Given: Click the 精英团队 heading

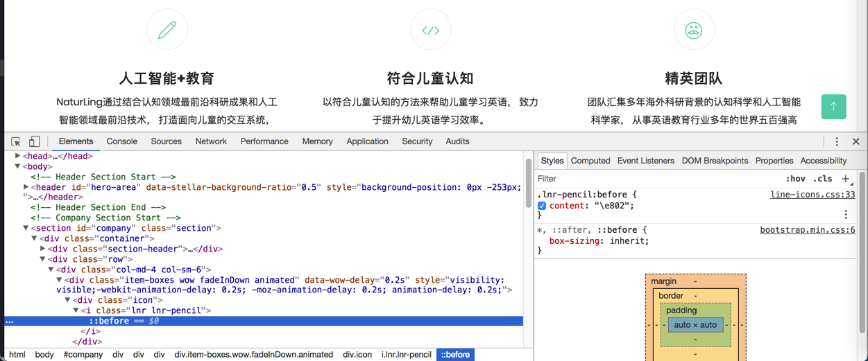Looking at the screenshot, I should tap(694, 78).
